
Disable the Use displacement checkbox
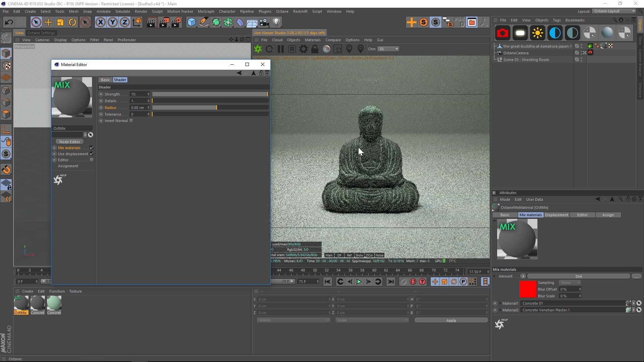point(92,154)
